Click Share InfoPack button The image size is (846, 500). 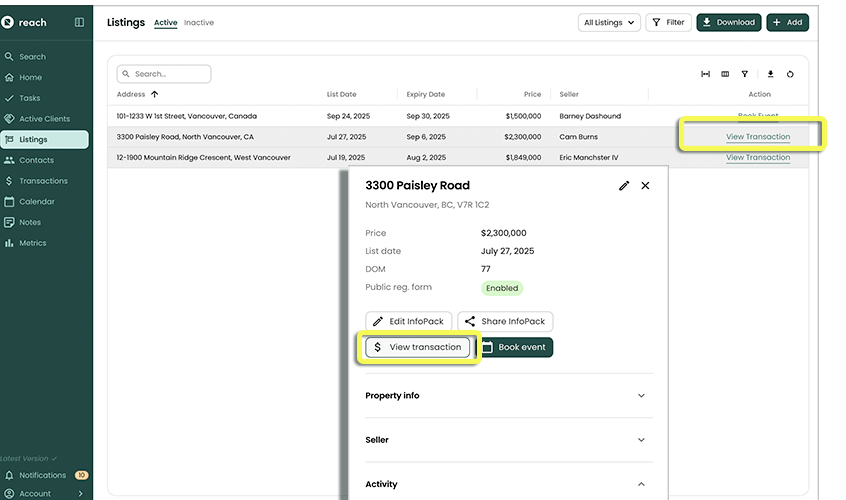(505, 322)
